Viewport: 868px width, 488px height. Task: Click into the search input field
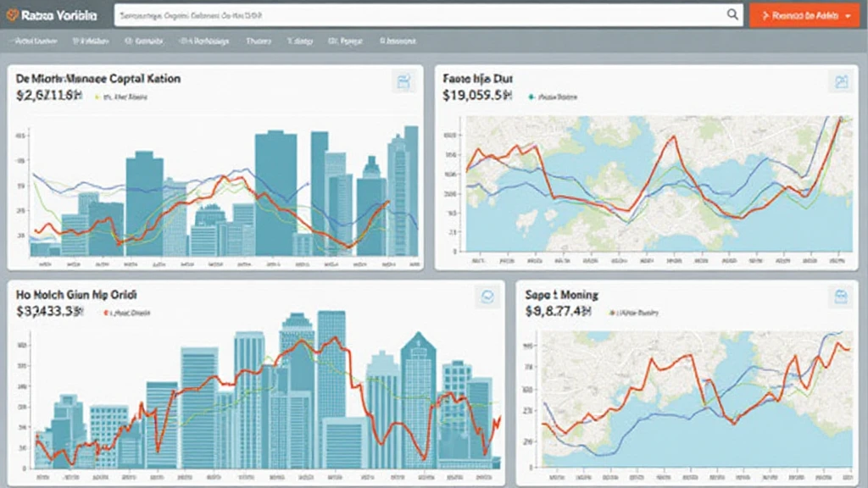415,14
